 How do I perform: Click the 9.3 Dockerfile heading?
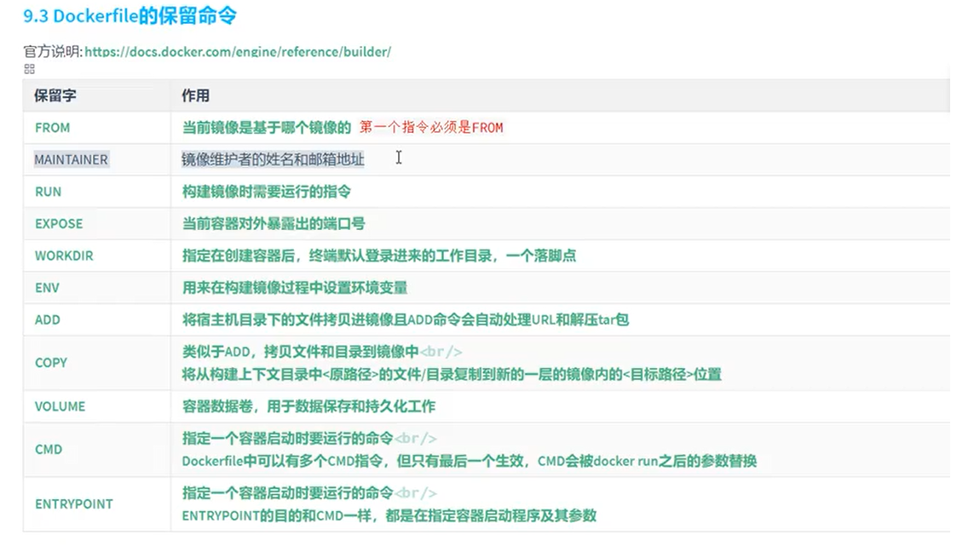point(130,15)
